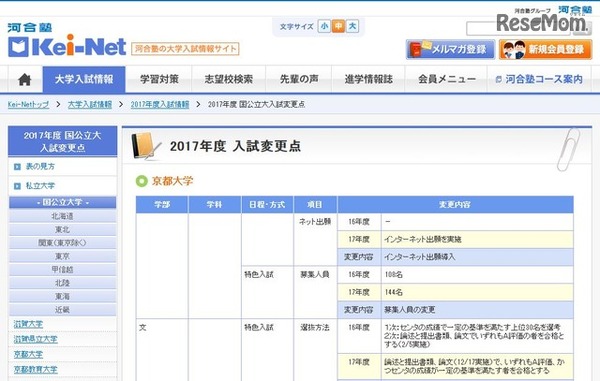Go to 2017年度入試情報 breadcrumb link
This screenshot has width=600, height=381.
(160, 104)
